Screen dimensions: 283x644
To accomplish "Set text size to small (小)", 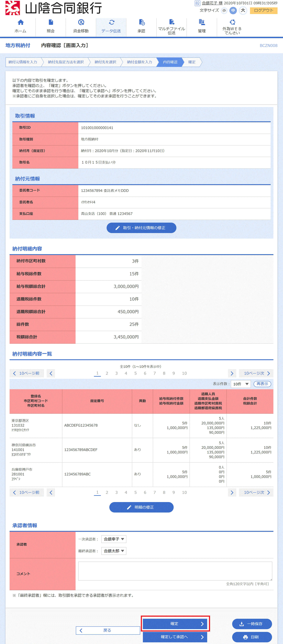I will click(x=224, y=10).
